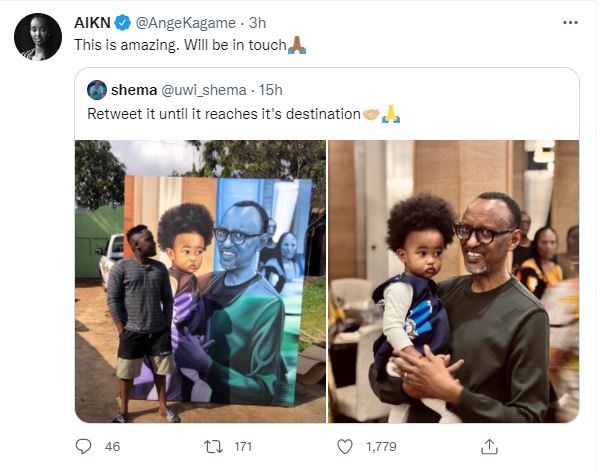Click the 46 replies count
The image size is (601, 468).
point(112,446)
